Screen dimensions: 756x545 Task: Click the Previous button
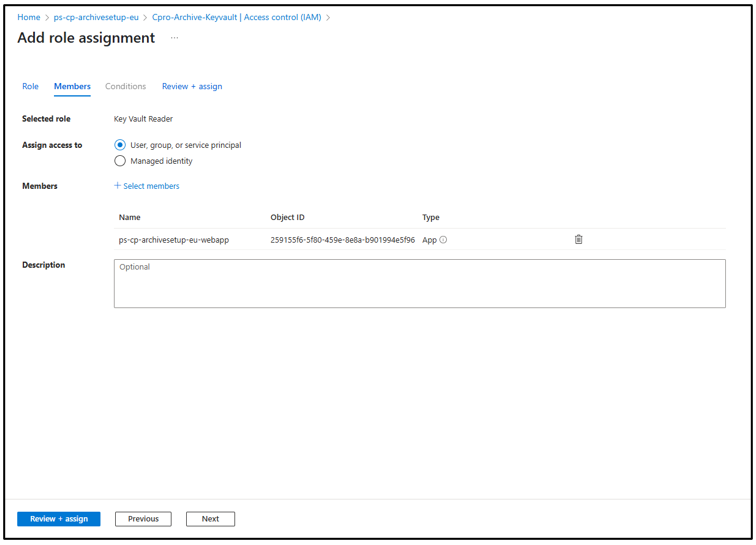[x=143, y=519]
